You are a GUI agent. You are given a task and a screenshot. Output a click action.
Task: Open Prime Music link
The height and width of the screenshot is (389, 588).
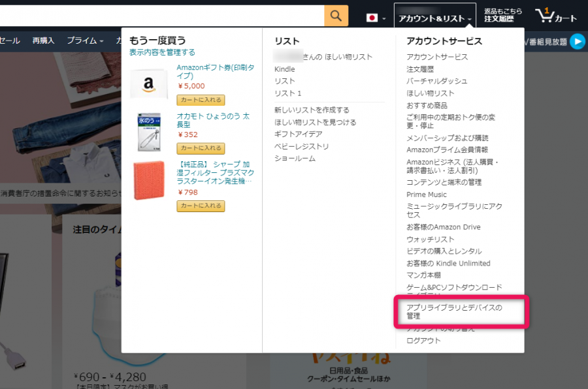pos(427,194)
